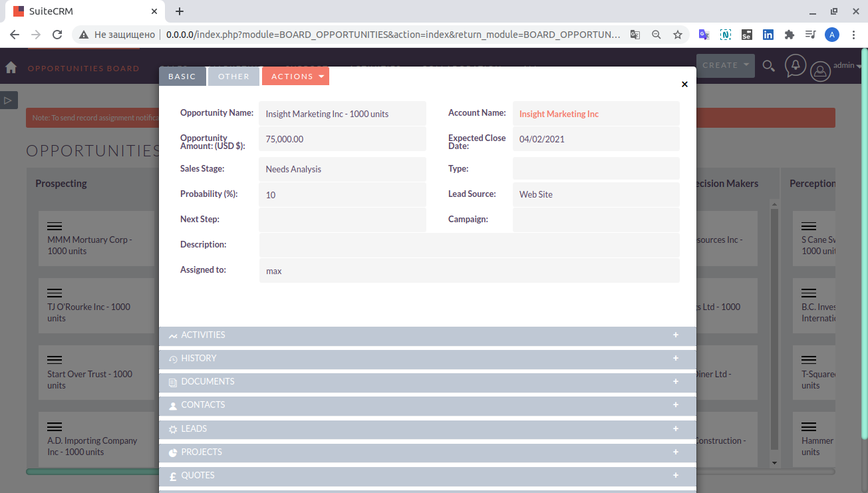Screen dimensions: 868x493
Task: Click the Documents panel icon
Action: coord(173,383)
